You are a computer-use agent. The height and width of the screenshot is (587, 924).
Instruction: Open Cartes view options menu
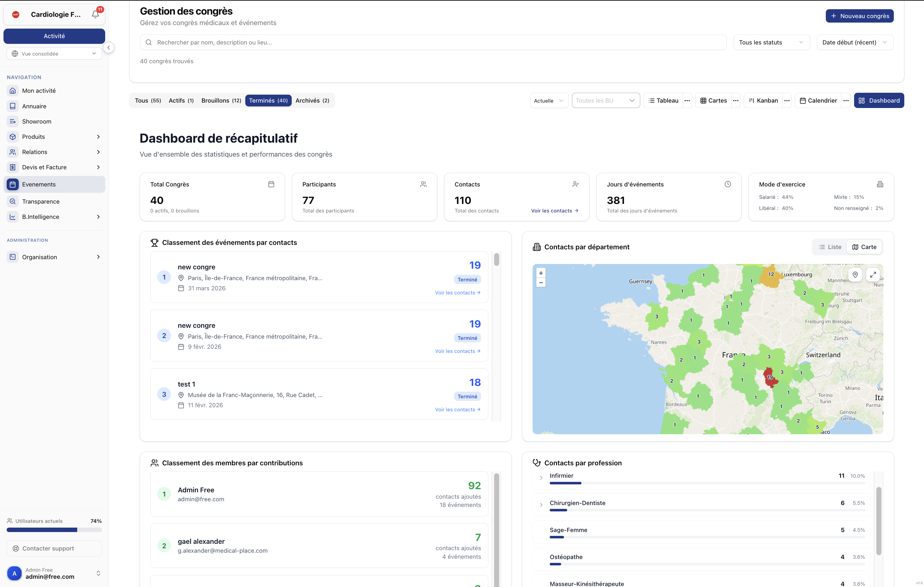click(736, 100)
